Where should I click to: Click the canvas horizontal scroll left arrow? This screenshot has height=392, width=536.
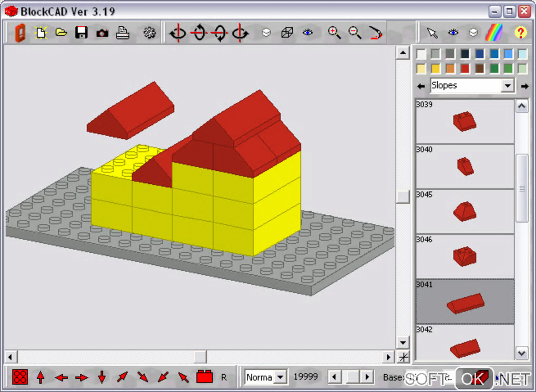[11, 357]
